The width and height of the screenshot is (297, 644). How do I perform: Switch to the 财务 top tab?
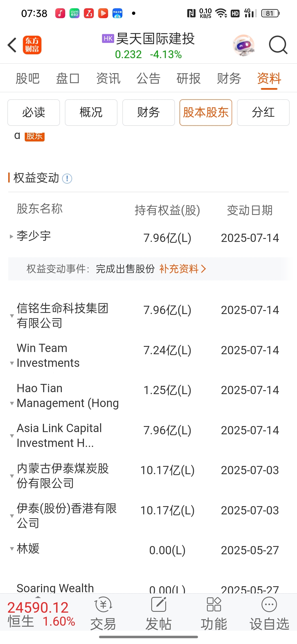[229, 78]
